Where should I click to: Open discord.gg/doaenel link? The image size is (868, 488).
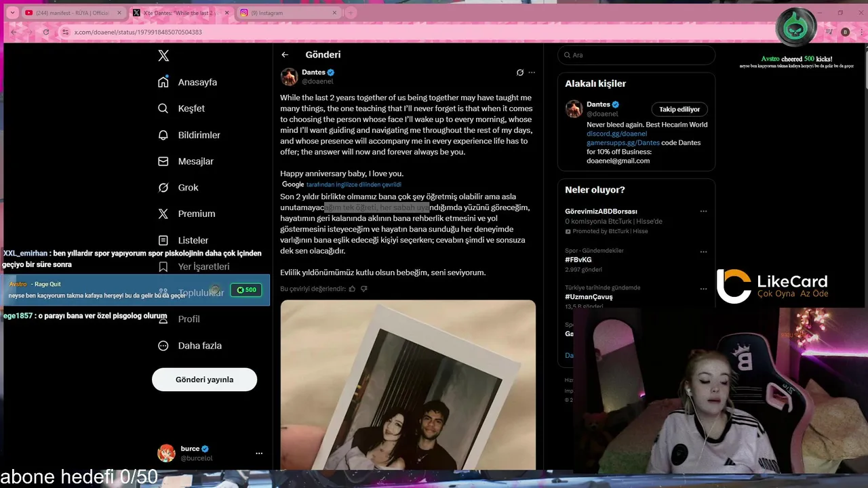(x=616, y=134)
